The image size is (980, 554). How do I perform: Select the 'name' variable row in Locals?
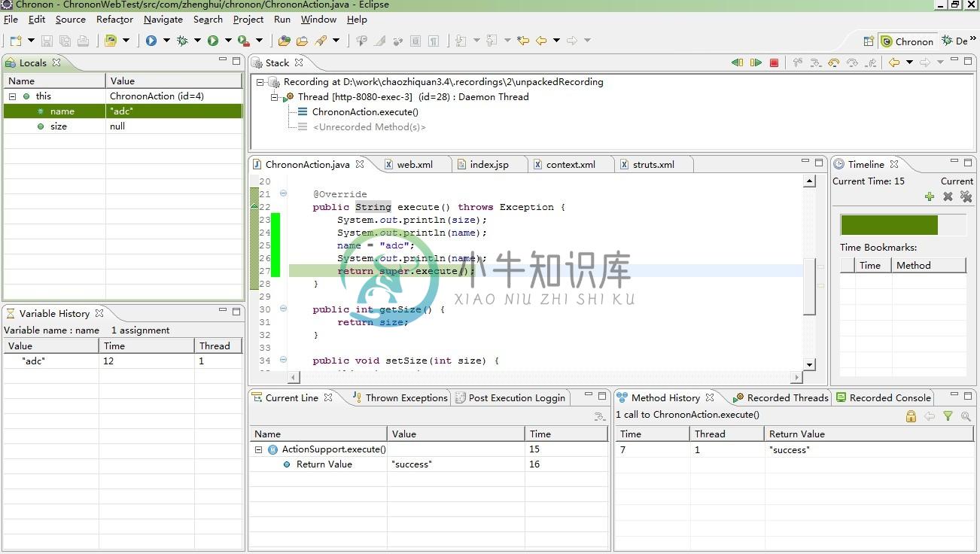click(x=123, y=111)
